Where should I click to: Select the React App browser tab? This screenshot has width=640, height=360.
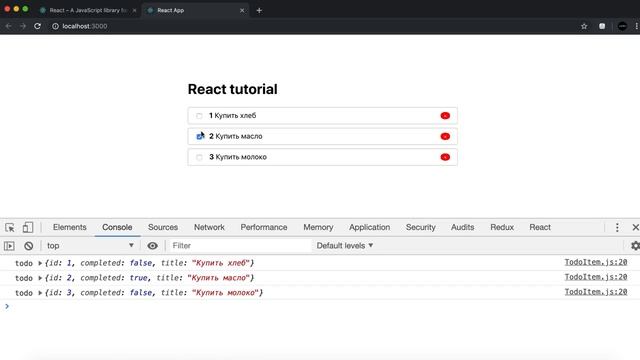point(195,10)
